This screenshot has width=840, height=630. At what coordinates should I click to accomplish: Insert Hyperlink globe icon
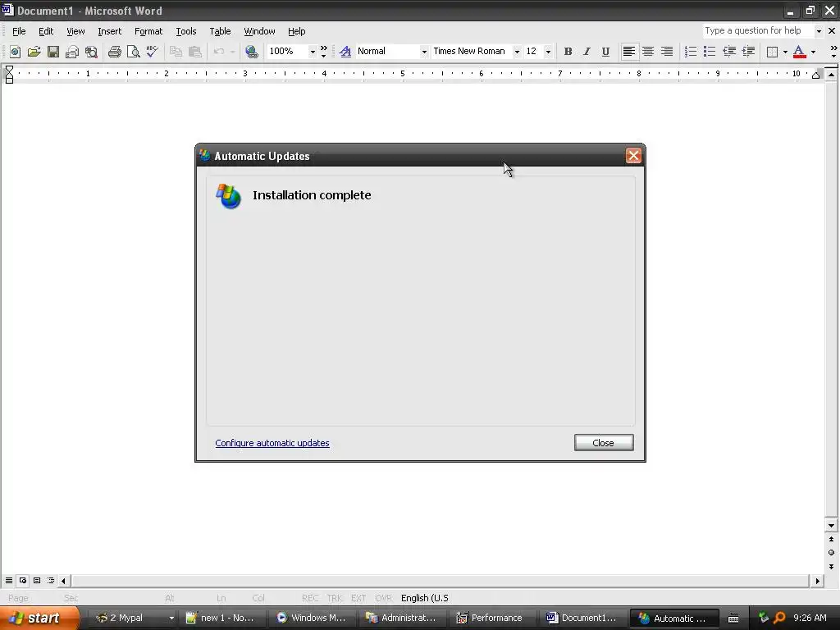point(251,52)
